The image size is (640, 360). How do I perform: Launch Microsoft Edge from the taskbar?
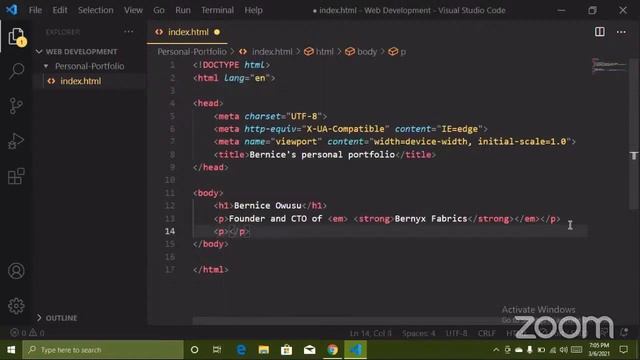[x=241, y=350]
